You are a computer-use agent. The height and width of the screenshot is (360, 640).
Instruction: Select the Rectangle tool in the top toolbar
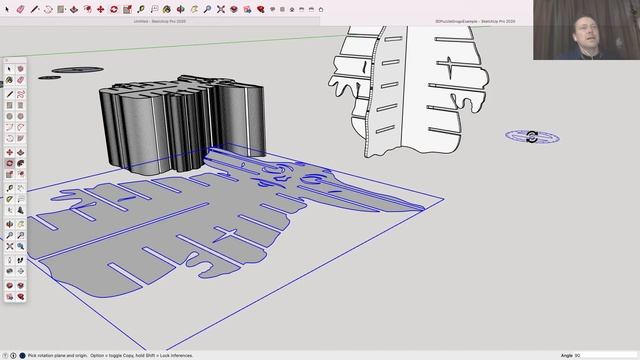[x=61, y=9]
